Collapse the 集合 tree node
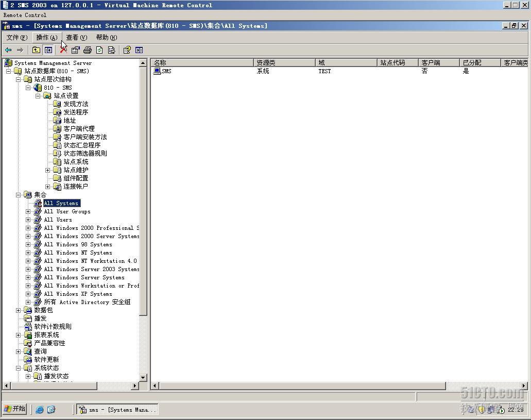 click(x=19, y=195)
